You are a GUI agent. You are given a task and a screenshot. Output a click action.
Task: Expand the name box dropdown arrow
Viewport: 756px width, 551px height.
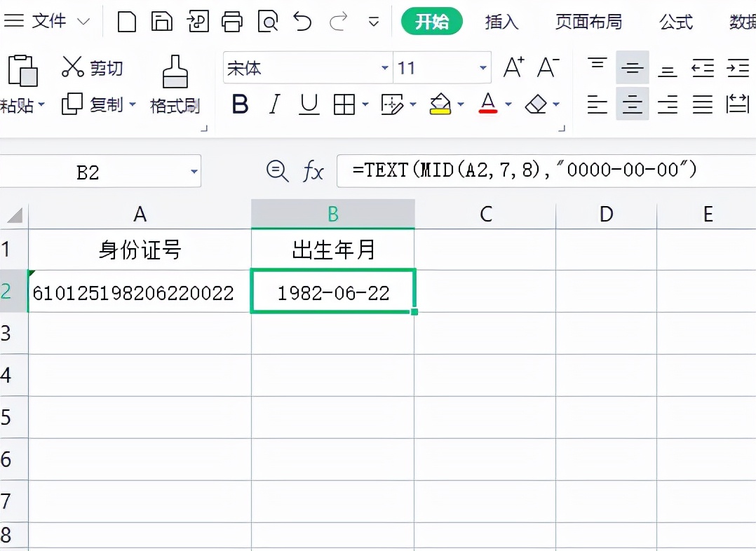click(194, 171)
